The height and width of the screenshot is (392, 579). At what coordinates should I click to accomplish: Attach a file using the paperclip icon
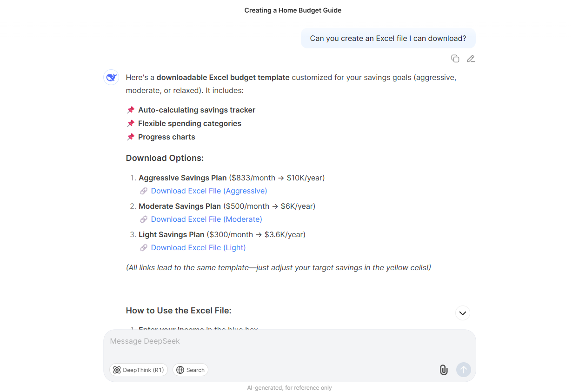pyautogui.click(x=443, y=370)
